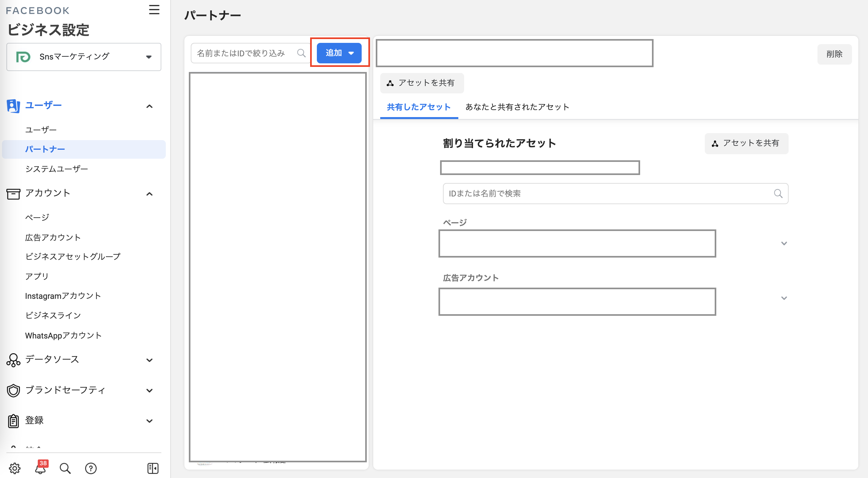The width and height of the screenshot is (868, 478).
Task: Click magnifier in IDまたは名前で検索 field
Action: click(x=778, y=193)
